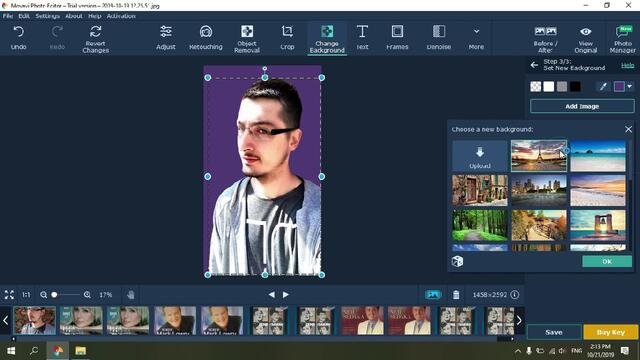Screen dimensions: 640x360
Task: Pick color with the eyedropper tool
Action: coord(603,87)
